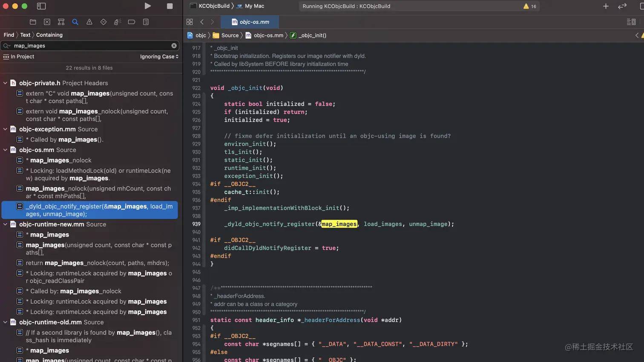The image size is (644, 362).
Task: Select KCObjcBuild scheme in toolbar
Action: (210, 6)
